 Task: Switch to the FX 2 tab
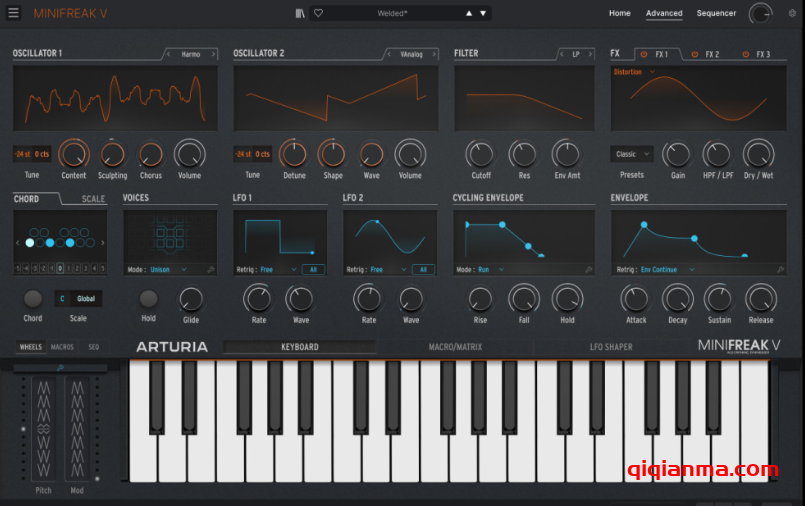pos(712,54)
